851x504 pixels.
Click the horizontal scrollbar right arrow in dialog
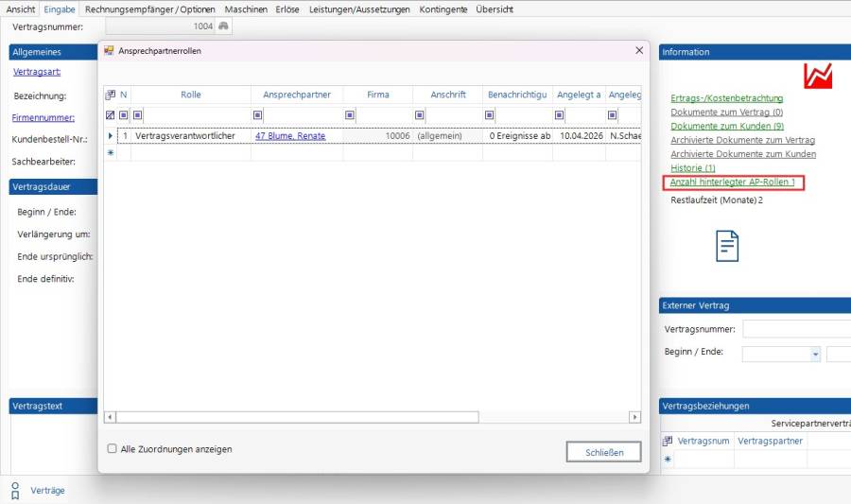(x=635, y=417)
